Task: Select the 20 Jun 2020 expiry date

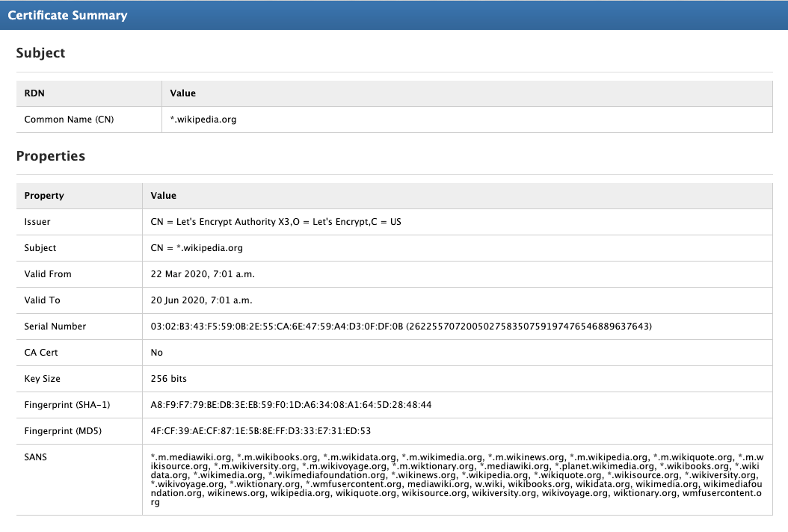Action: point(202,300)
